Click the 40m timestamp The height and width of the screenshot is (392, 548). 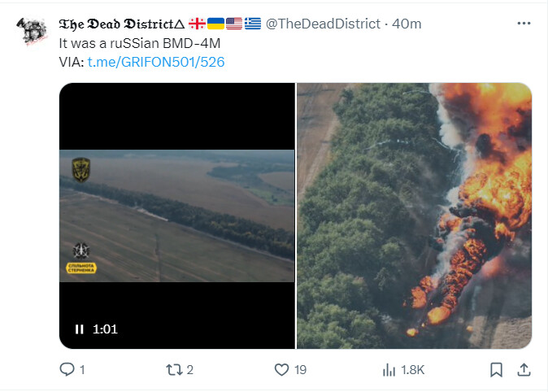(407, 24)
